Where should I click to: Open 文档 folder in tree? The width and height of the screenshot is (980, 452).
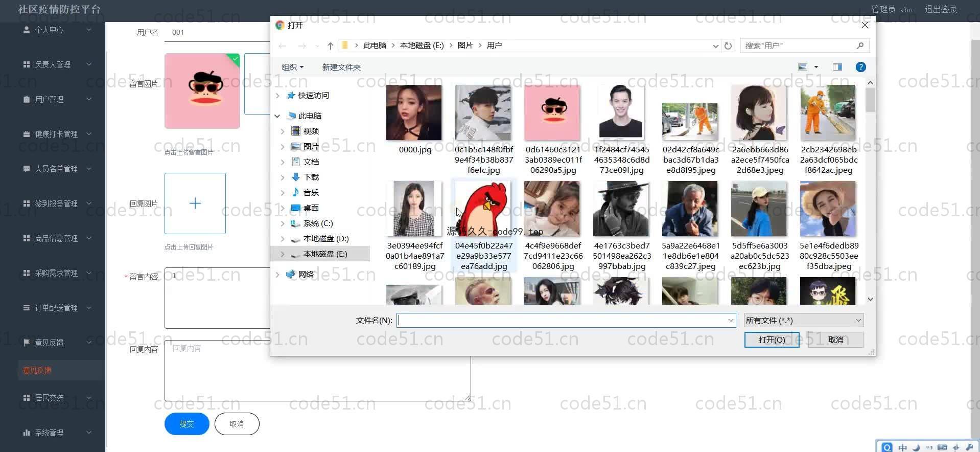tap(311, 162)
